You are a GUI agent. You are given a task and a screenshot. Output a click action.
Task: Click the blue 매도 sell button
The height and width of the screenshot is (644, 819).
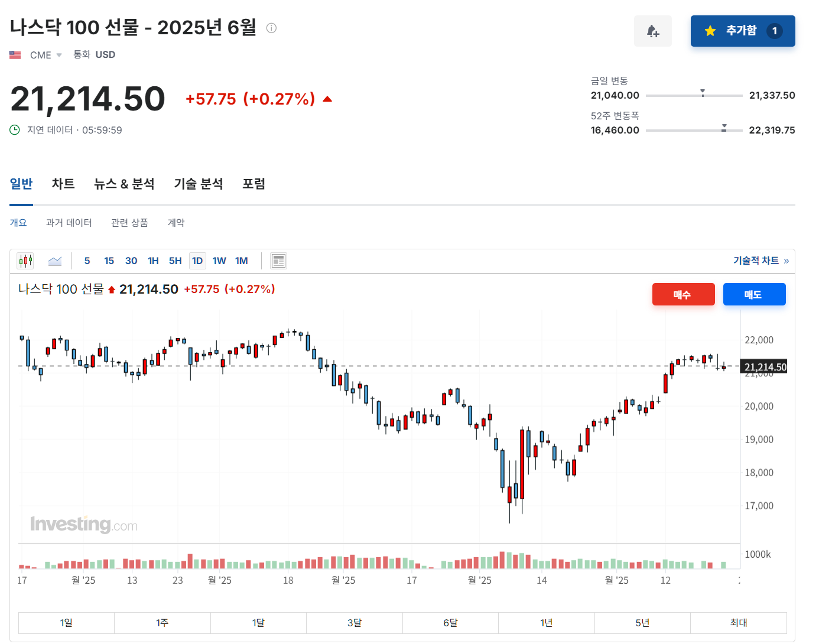coord(754,294)
